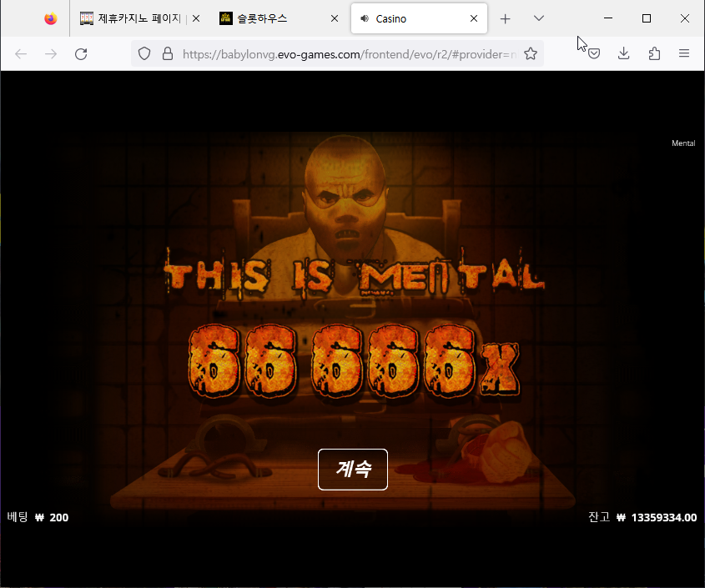Save page to Pocket
This screenshot has height=588, width=705.
coord(594,54)
